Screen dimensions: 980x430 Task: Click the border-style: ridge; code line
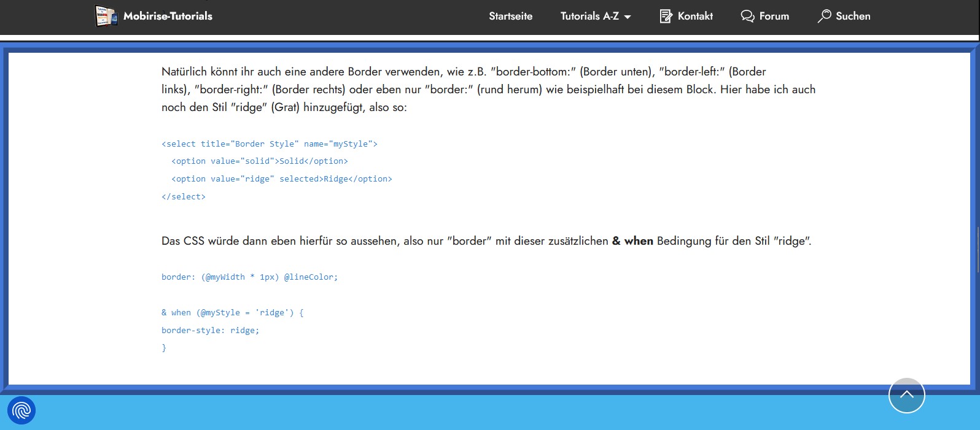(x=210, y=330)
